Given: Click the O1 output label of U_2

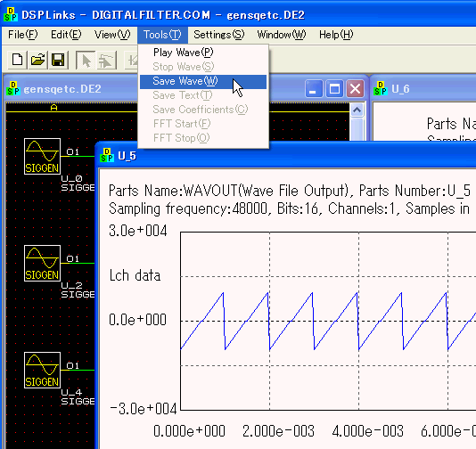Looking at the screenshot, I should [73, 258].
